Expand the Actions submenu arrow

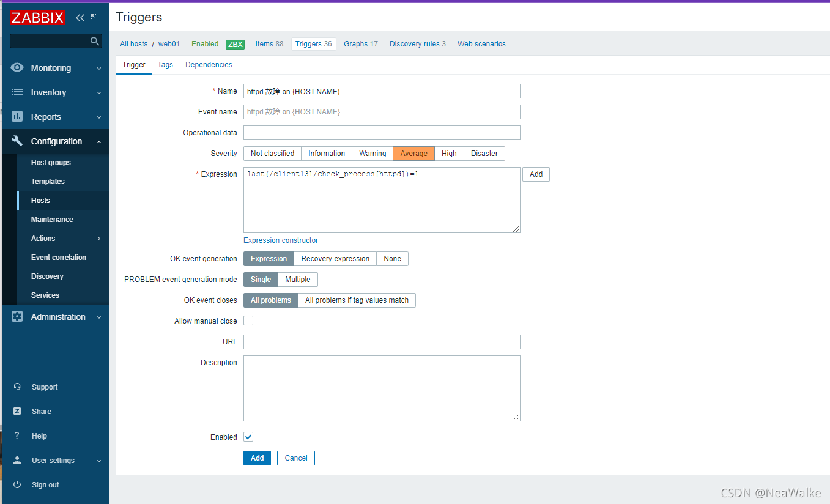pyautogui.click(x=99, y=239)
